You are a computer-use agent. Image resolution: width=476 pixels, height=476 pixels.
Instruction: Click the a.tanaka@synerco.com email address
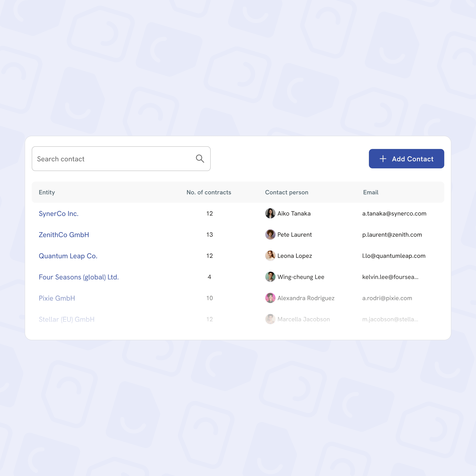394,214
